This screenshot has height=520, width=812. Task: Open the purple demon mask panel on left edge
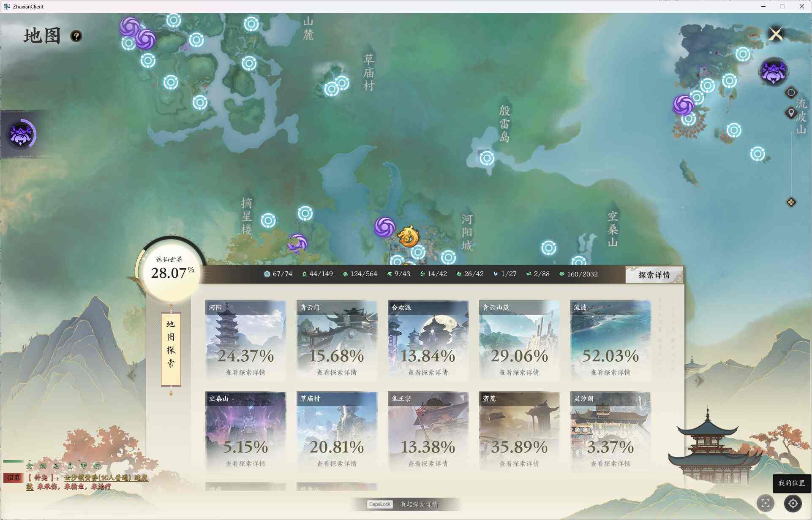tap(22, 134)
